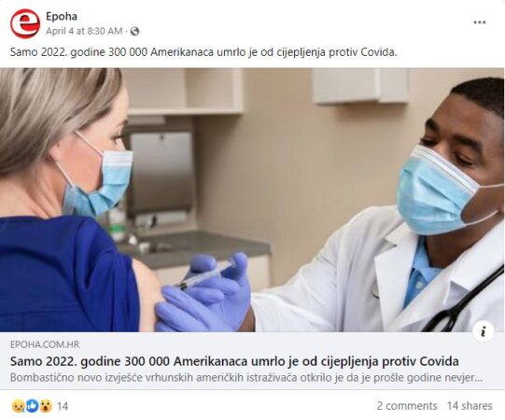The image size is (505, 420).
Task: Click the public globe audience icon
Action: tap(134, 31)
